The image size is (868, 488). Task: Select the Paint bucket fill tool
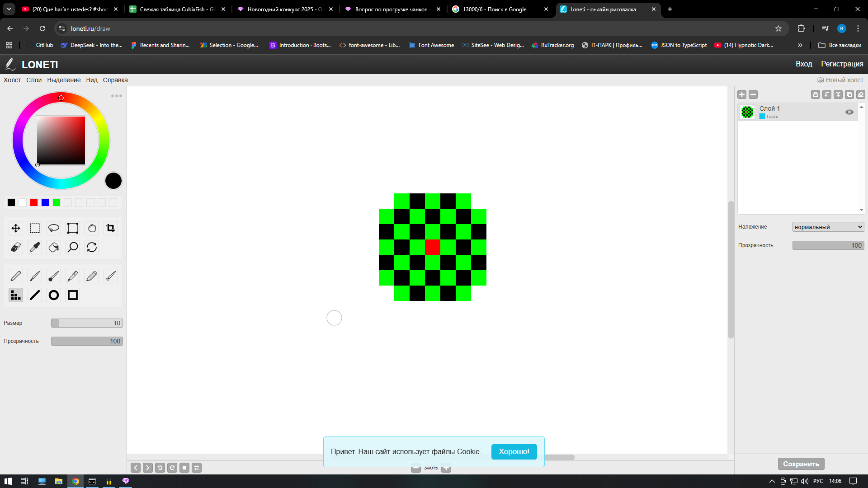pyautogui.click(x=54, y=247)
